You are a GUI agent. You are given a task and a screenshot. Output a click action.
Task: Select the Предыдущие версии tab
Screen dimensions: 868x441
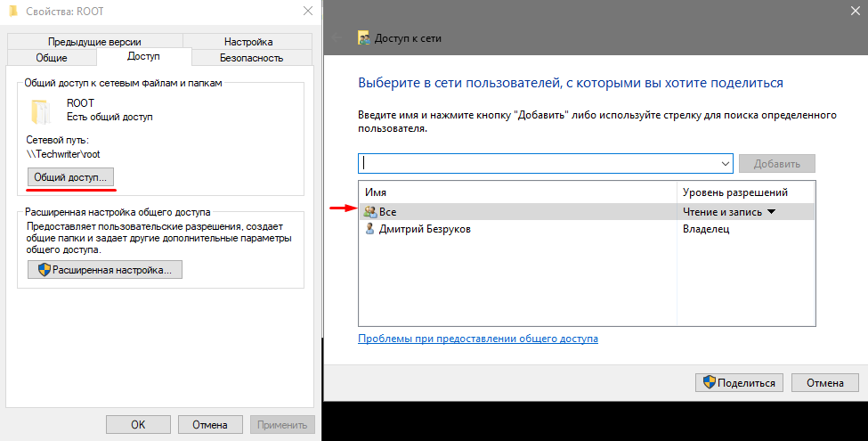click(x=94, y=41)
